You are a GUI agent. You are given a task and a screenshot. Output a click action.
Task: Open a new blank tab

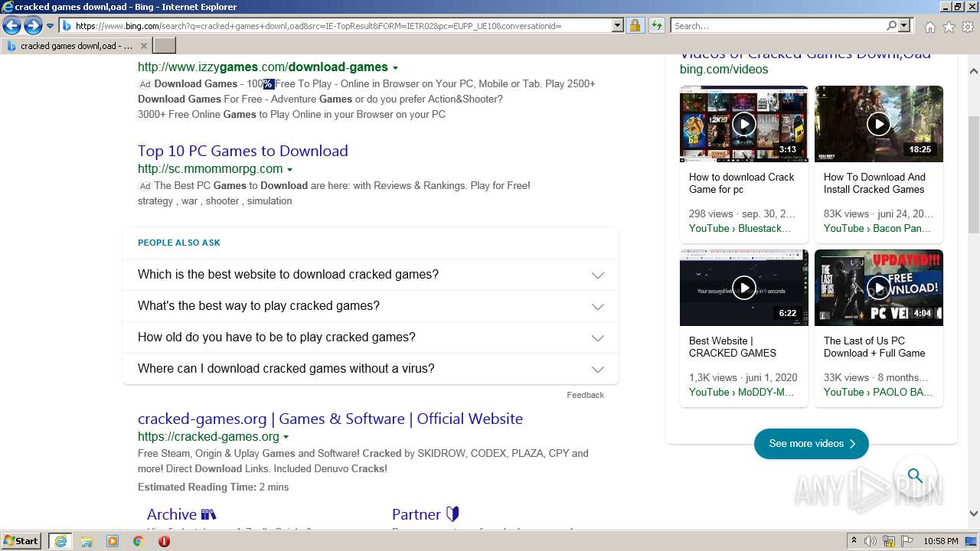coord(165,46)
